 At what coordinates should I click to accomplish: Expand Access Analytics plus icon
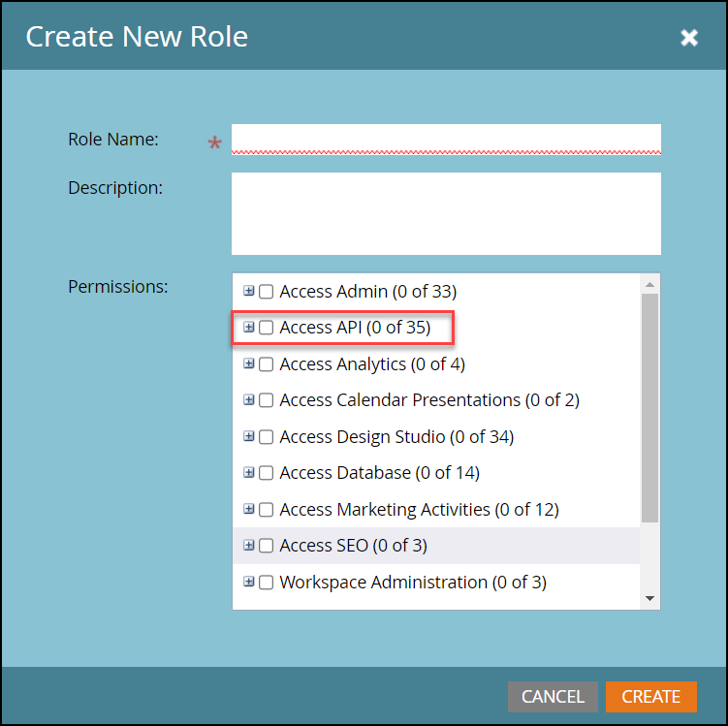(249, 363)
